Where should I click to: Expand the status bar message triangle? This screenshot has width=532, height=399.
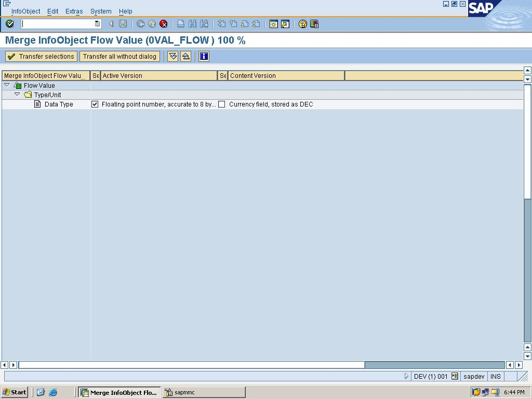tap(406, 376)
